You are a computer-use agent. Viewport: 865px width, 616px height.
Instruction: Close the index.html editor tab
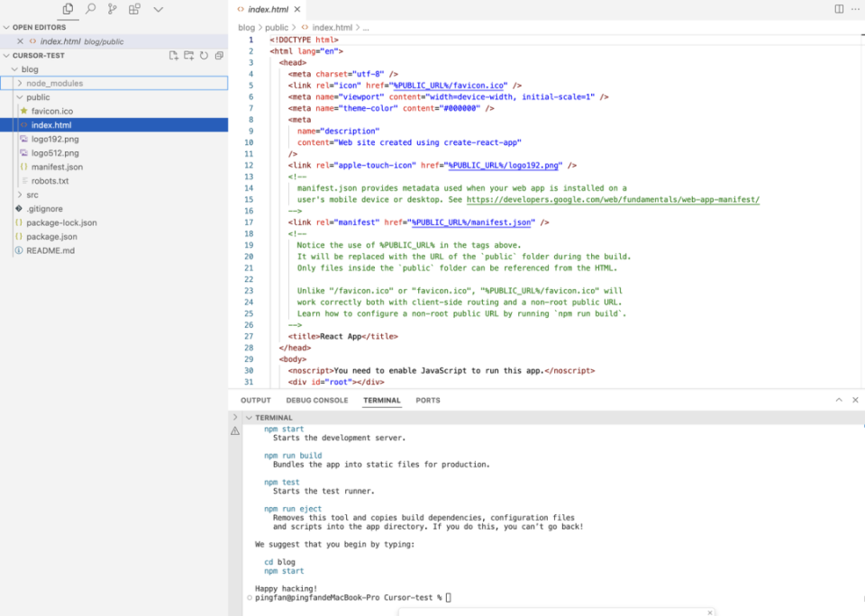pos(296,9)
